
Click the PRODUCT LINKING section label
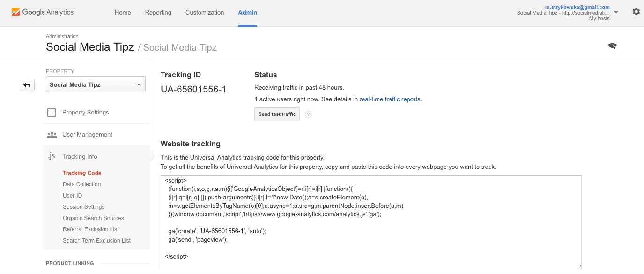point(70,263)
